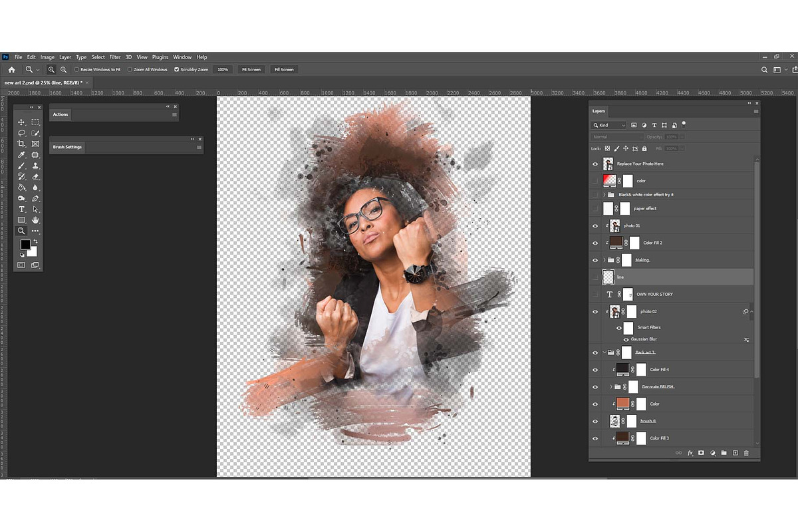Select the Brush tool in toolbox
The height and width of the screenshot is (532, 798).
(21, 166)
